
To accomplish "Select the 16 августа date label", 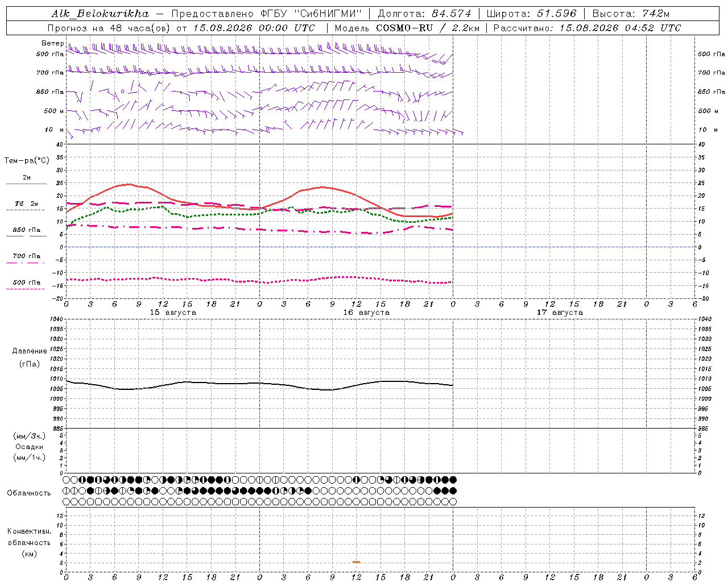I will pyautogui.click(x=366, y=313).
